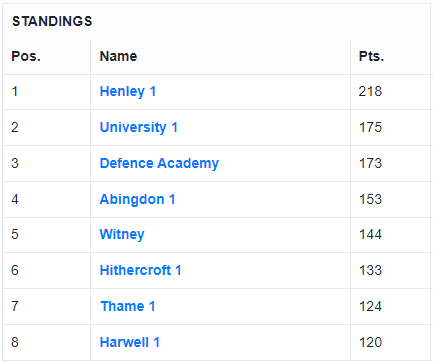This screenshot has height=363, width=433.
Task: Open the Henley 1 team link
Action: pos(128,92)
